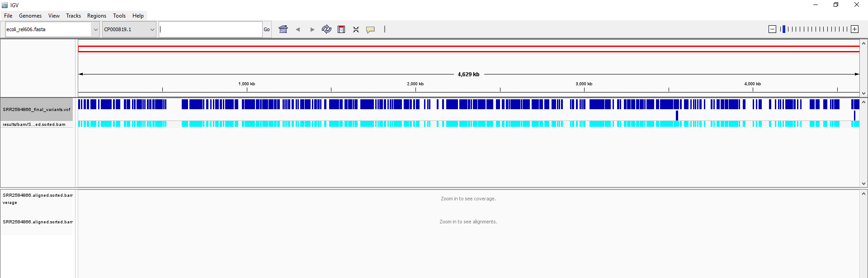Screen dimensions: 868x278
Task: Open the Regions menu
Action: click(x=97, y=16)
